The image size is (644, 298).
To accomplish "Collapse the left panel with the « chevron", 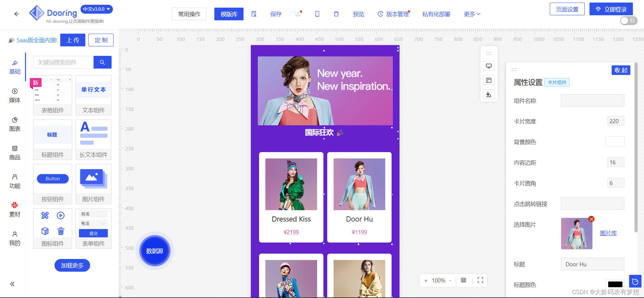I will coord(13,284).
